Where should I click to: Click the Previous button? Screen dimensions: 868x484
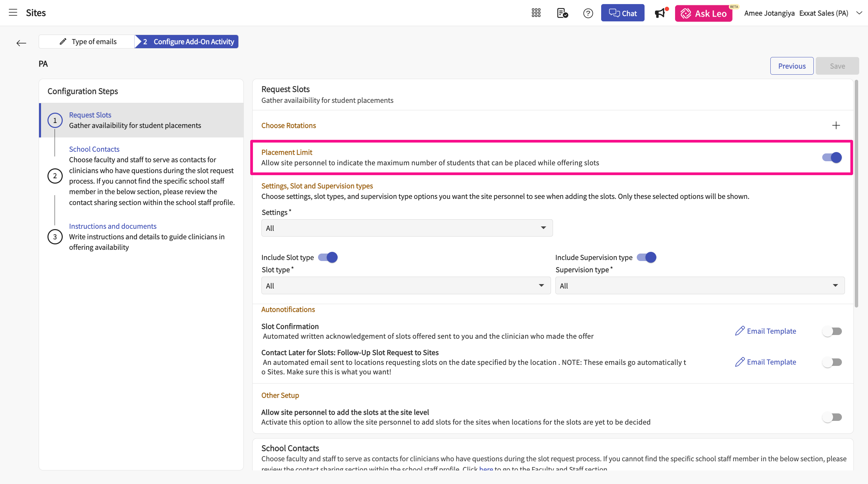pyautogui.click(x=792, y=66)
